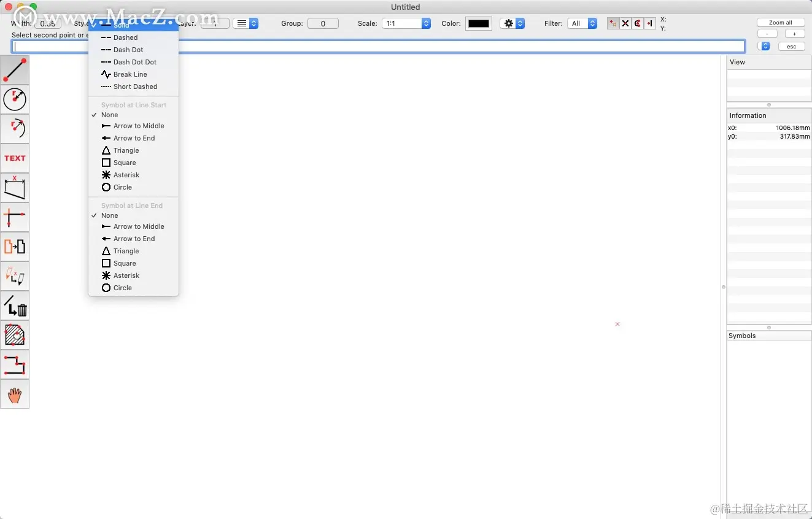The height and width of the screenshot is (519, 812).
Task: Select Arrow to End under Line End
Action: click(x=133, y=239)
